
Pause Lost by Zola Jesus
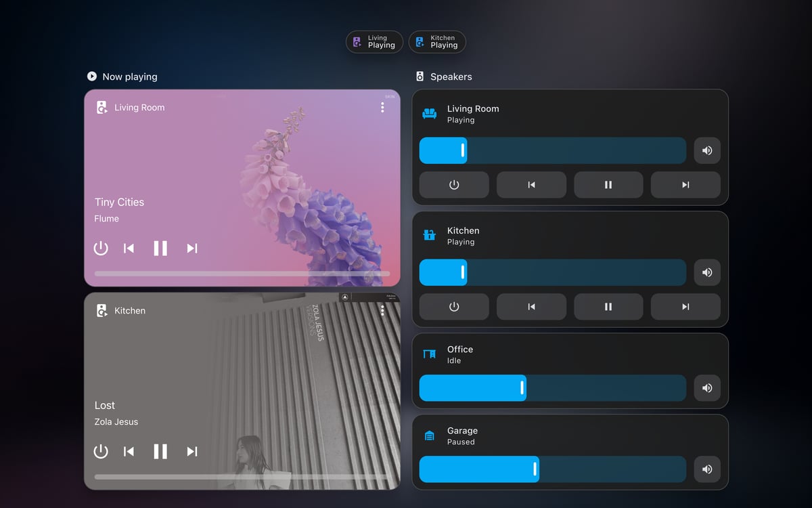[x=160, y=451]
